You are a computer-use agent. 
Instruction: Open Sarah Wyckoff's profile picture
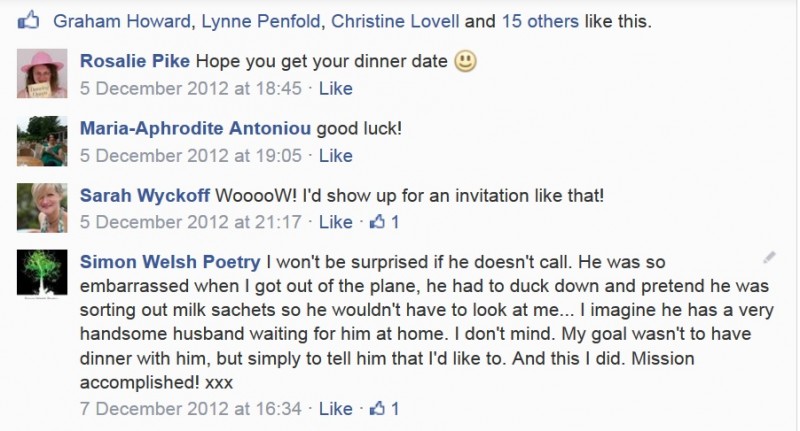click(x=42, y=208)
